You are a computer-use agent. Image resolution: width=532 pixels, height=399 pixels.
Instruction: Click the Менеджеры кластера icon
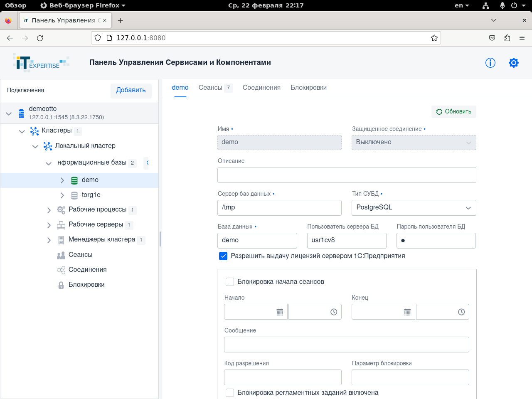pyautogui.click(x=61, y=240)
